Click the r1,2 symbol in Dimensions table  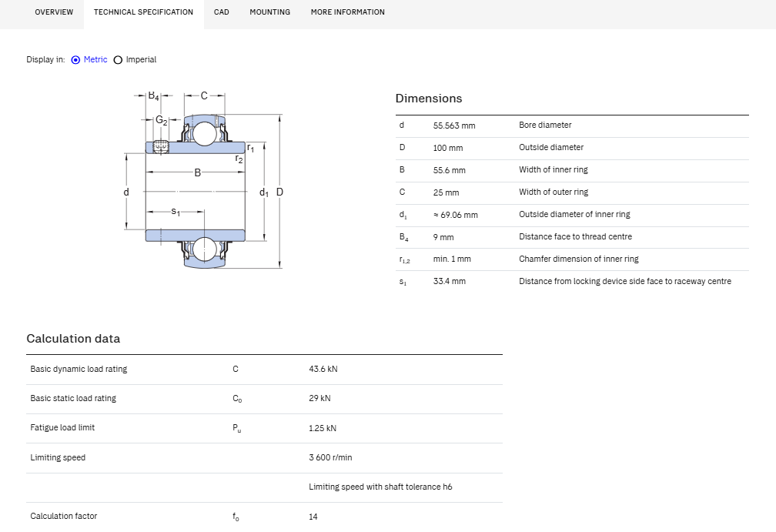(x=405, y=259)
